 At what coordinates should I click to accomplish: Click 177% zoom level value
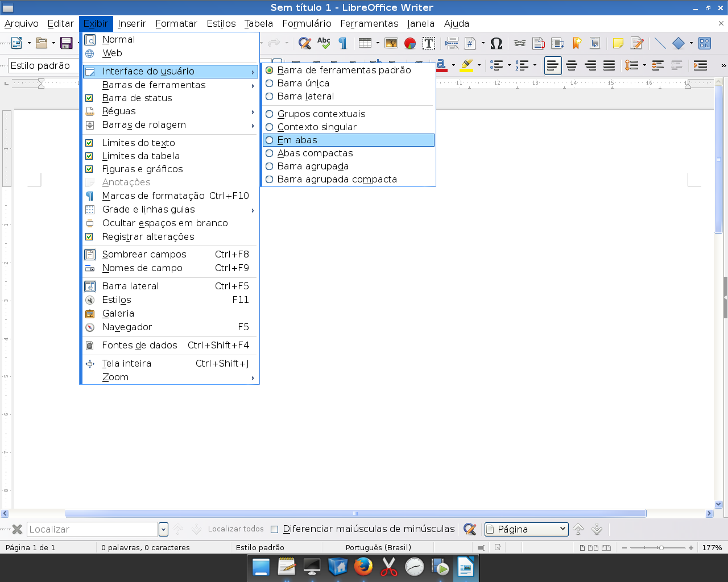[x=712, y=547]
